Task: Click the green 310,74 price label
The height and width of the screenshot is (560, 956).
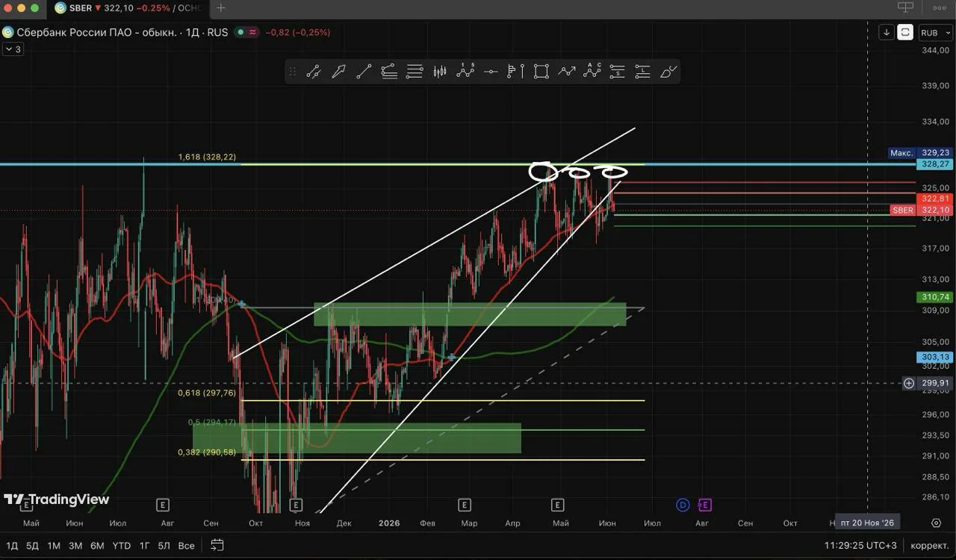Action: tap(936, 297)
